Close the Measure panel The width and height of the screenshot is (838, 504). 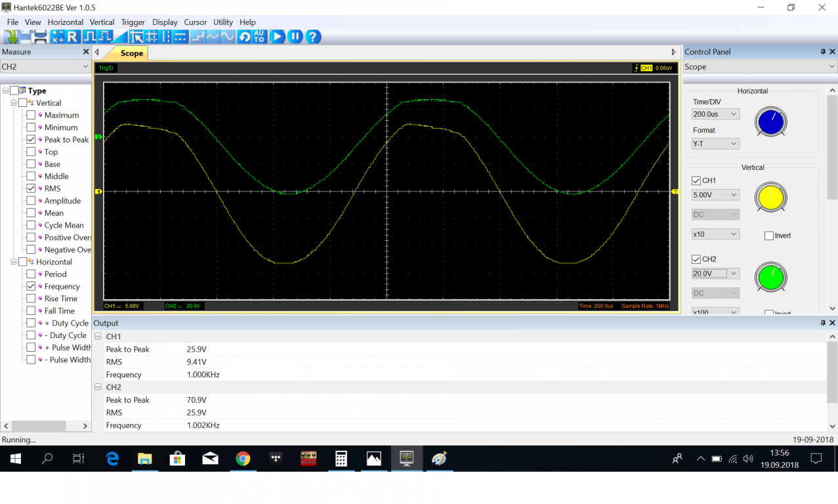point(85,52)
